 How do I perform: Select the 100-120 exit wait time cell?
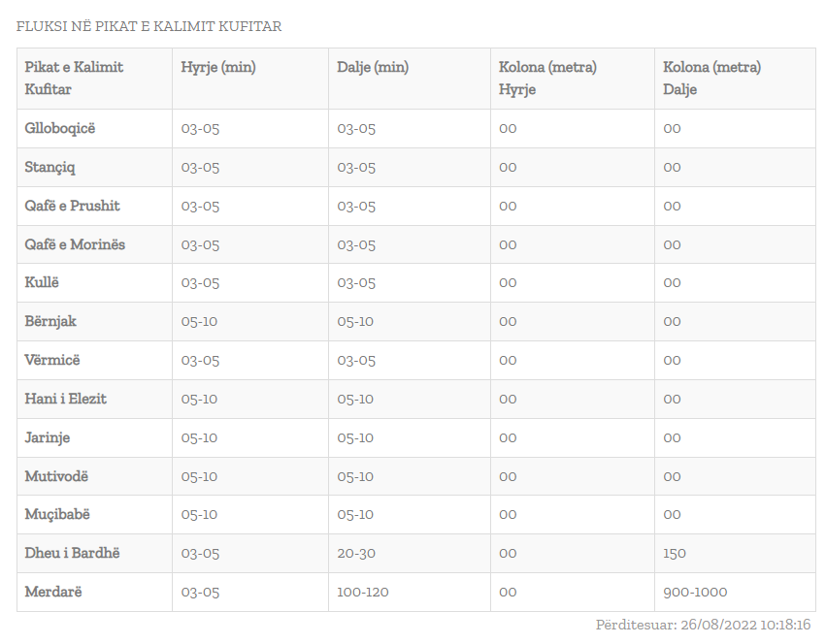click(x=363, y=592)
